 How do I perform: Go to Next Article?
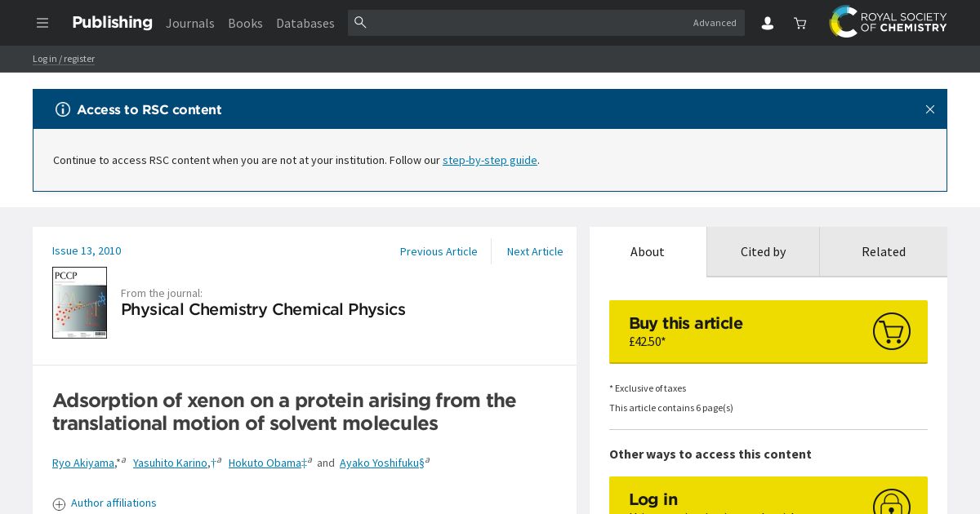tap(535, 251)
